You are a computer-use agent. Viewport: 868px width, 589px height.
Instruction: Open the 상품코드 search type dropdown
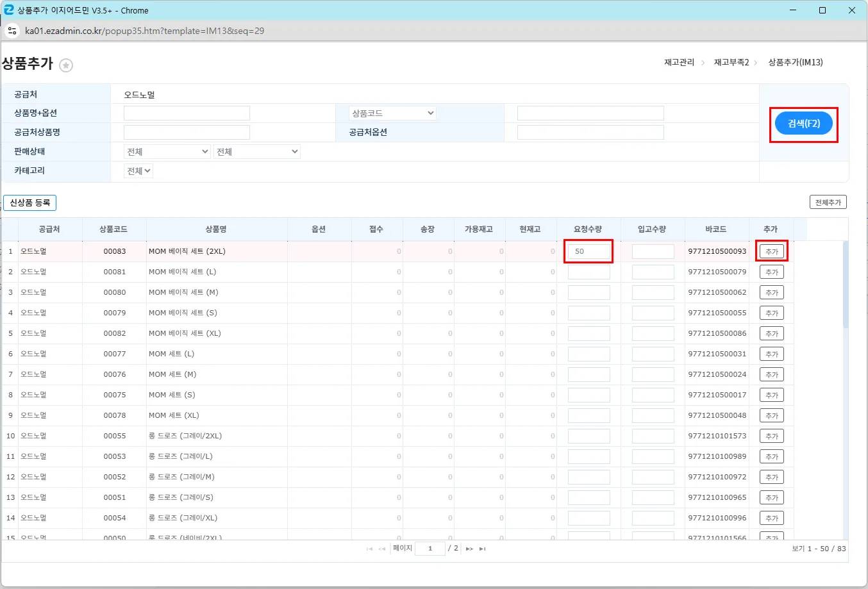click(x=393, y=113)
